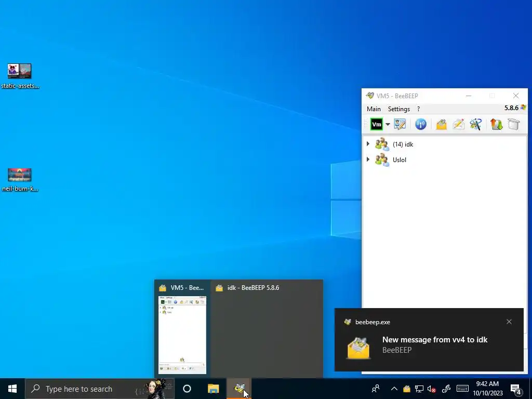Click the group icon beside (14) idk
The width and height of the screenshot is (532, 399).
[382, 144]
